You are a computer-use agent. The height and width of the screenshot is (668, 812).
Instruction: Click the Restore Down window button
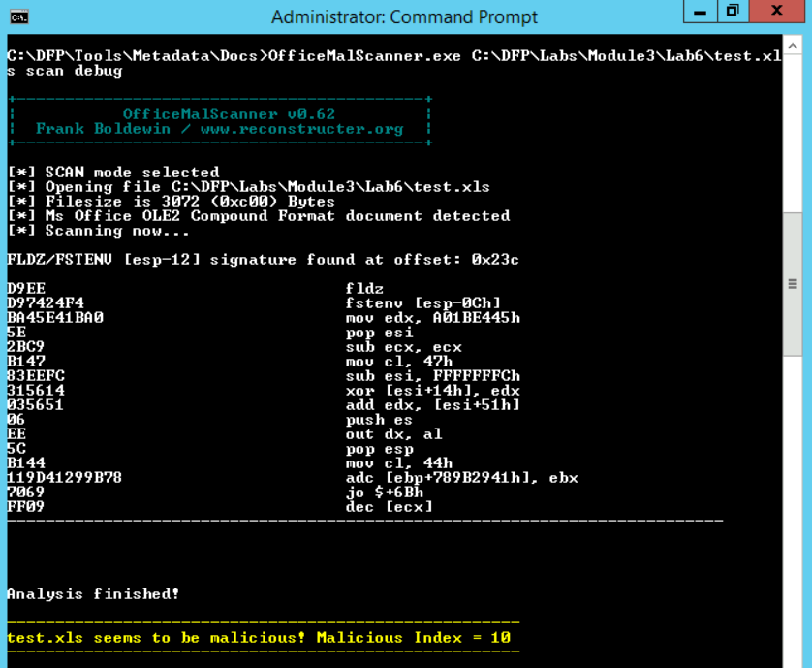tap(733, 12)
